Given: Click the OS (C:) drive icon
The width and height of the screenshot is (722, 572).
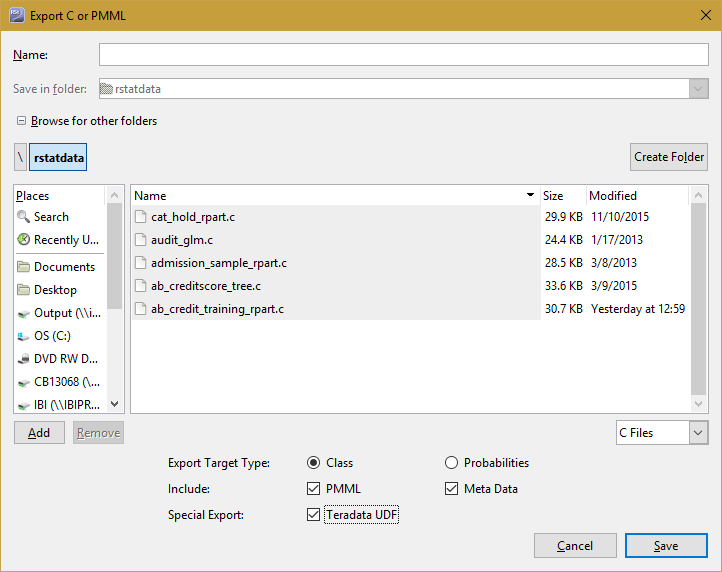Looking at the screenshot, I should coord(23,336).
